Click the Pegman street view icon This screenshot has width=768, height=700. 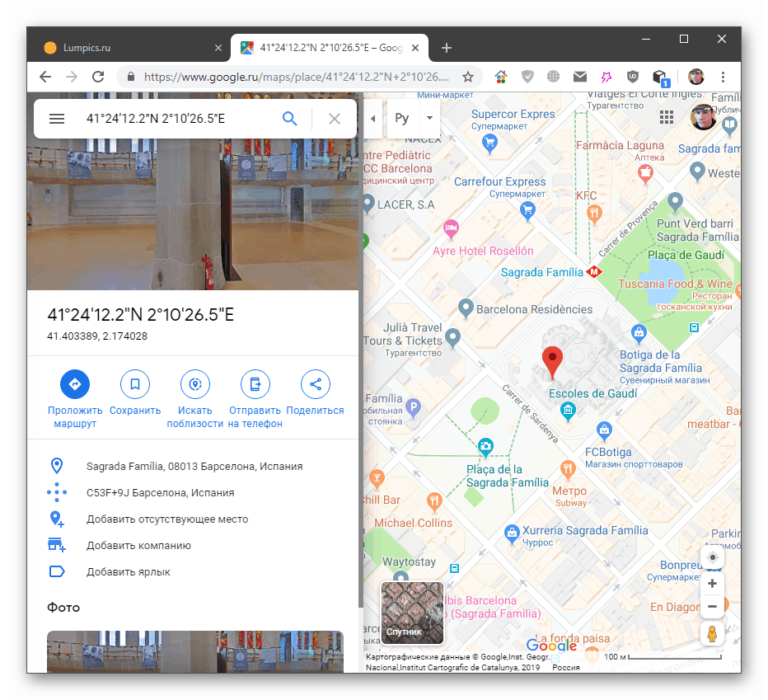point(712,633)
